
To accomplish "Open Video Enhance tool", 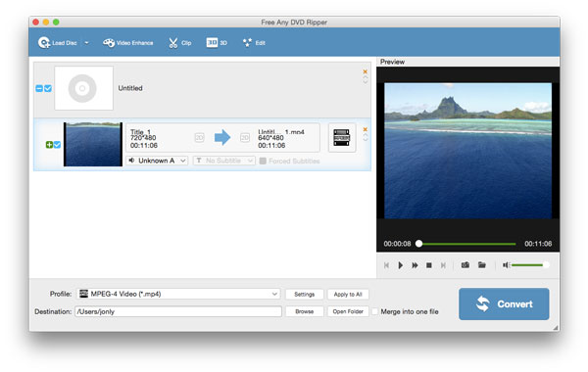I will [127, 43].
